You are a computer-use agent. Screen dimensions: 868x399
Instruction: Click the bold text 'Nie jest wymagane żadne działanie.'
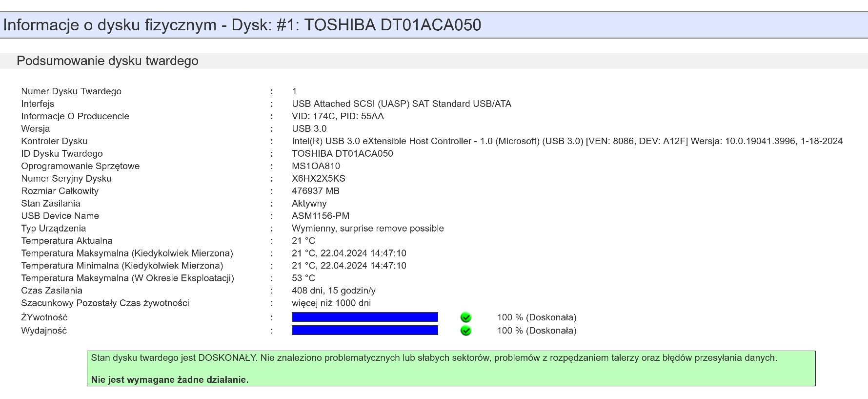click(170, 380)
